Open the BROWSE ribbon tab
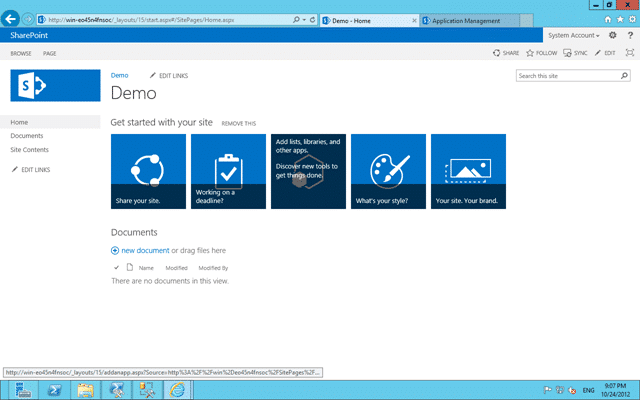The height and width of the screenshot is (400, 640). (x=21, y=53)
